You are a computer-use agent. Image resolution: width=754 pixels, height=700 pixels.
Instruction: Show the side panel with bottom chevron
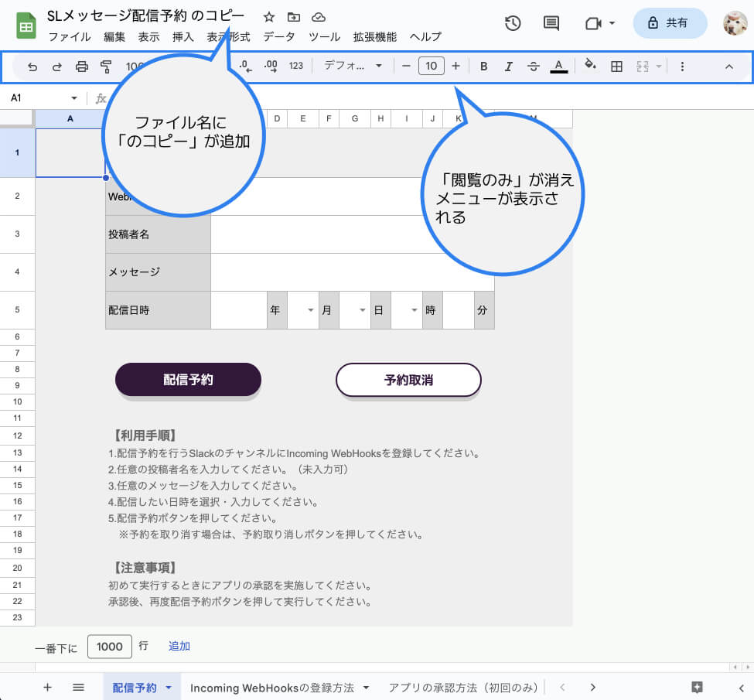coord(742,688)
